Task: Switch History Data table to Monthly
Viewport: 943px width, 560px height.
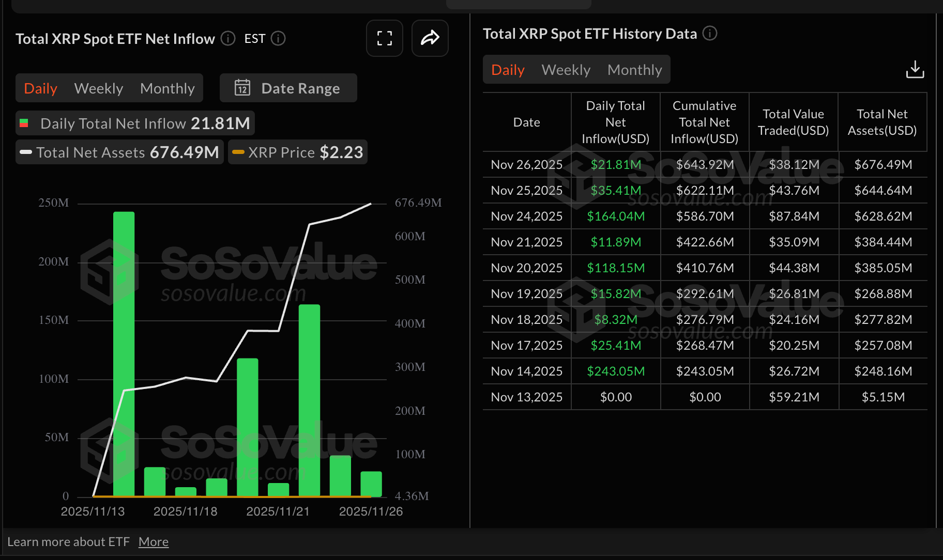Action: [x=635, y=69]
